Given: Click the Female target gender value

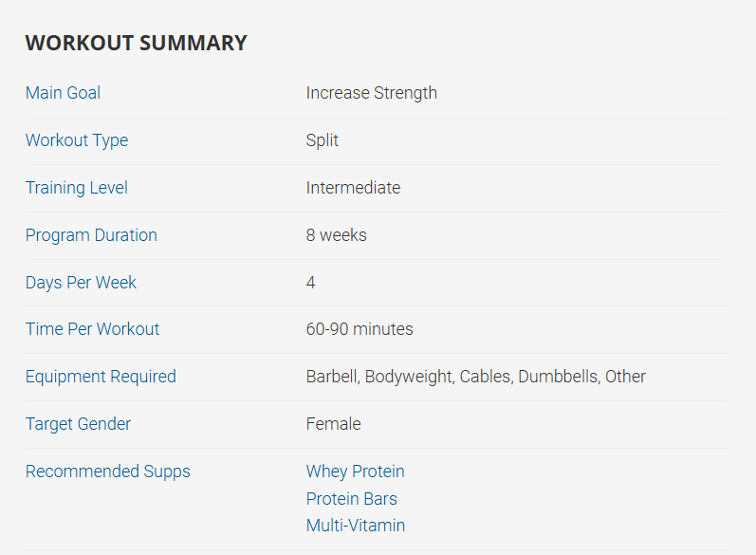Looking at the screenshot, I should coord(333,424).
